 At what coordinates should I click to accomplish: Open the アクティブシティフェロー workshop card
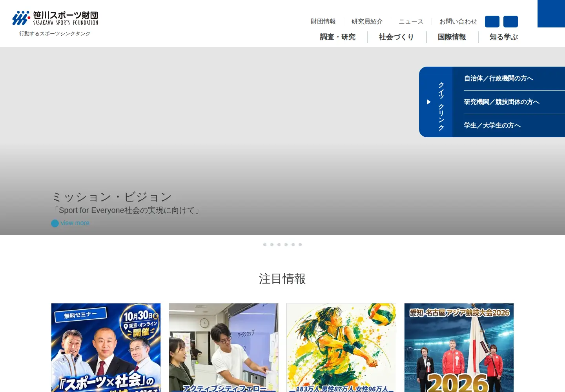coord(224,348)
